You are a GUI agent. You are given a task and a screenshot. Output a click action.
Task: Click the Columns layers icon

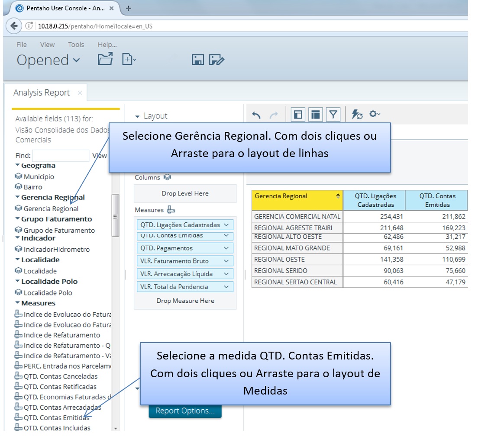167,177
